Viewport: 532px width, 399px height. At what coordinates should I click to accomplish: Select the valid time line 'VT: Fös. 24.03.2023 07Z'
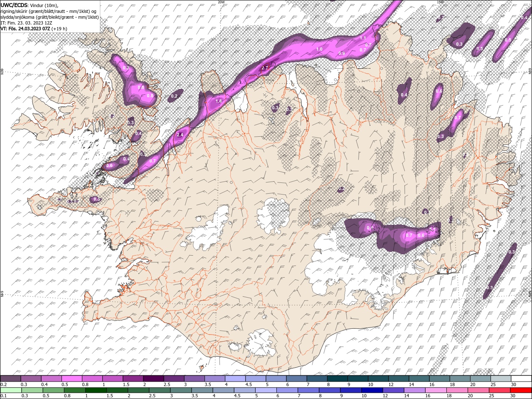25,29
